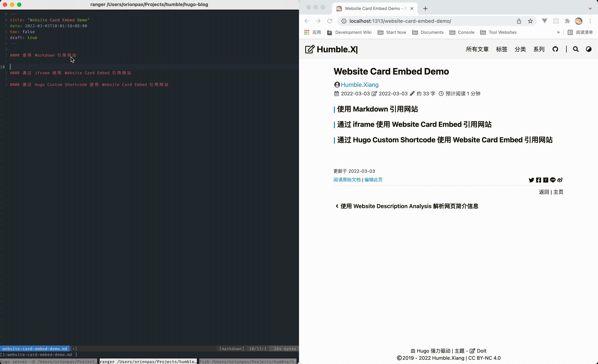Reload the localhost page

[x=330, y=21]
